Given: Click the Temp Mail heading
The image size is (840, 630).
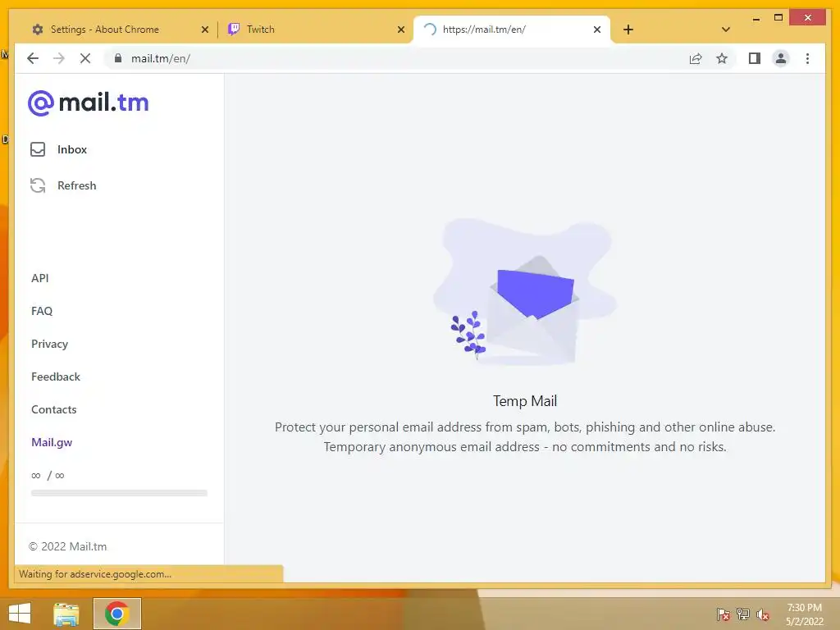Looking at the screenshot, I should coord(525,400).
